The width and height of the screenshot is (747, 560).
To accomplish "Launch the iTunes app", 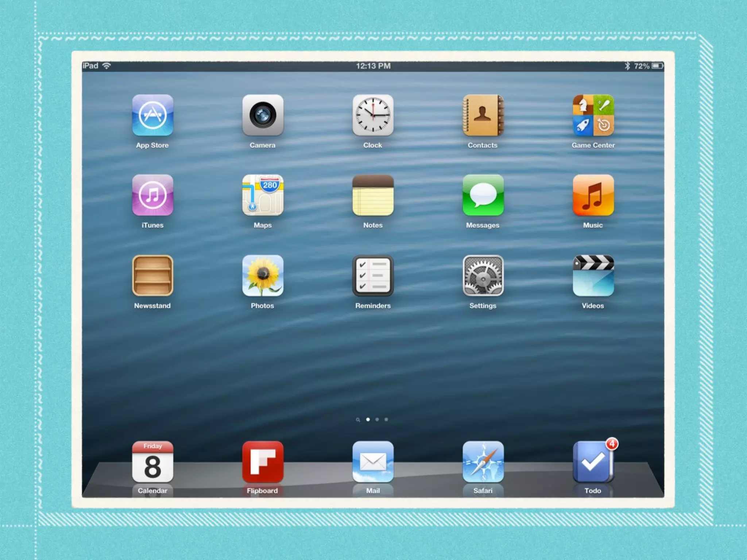I will pos(152,195).
